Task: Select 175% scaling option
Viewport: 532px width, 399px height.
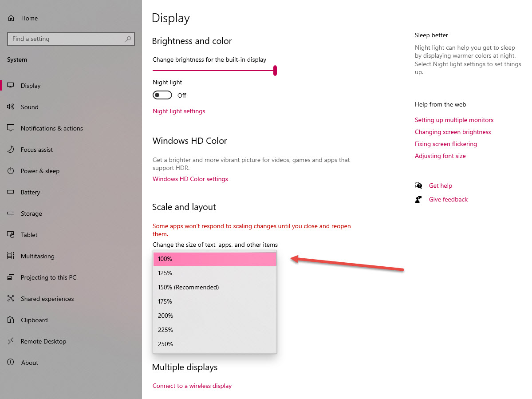Action: [215, 302]
